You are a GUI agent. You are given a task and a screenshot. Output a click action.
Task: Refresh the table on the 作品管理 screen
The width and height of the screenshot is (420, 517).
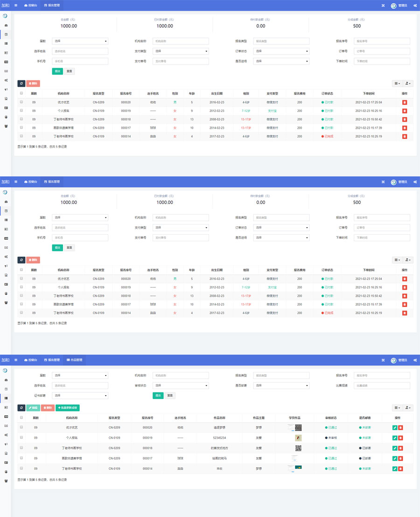point(21,408)
